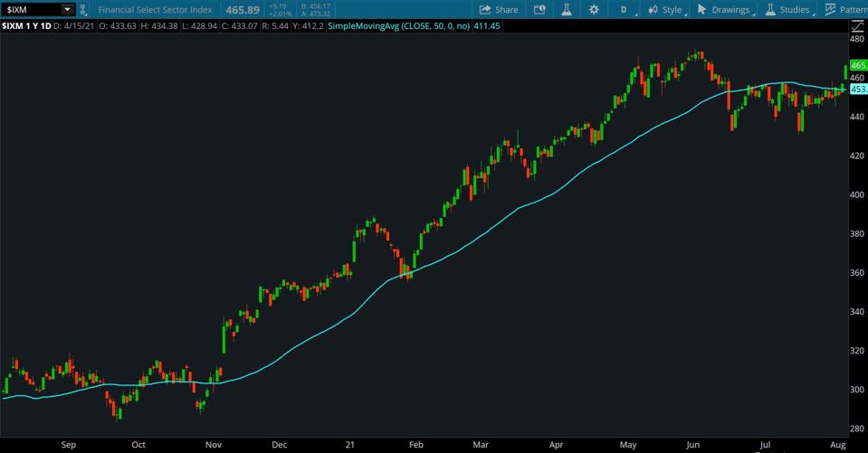The height and width of the screenshot is (453, 868).
Task: Click the green 465 last price label
Action: [x=858, y=66]
